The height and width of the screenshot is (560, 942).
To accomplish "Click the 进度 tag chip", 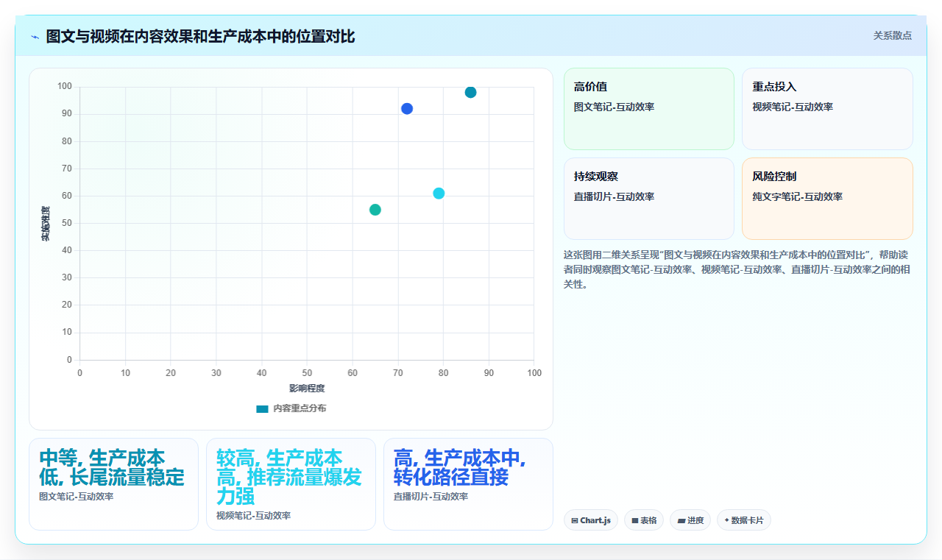I will 690,520.
